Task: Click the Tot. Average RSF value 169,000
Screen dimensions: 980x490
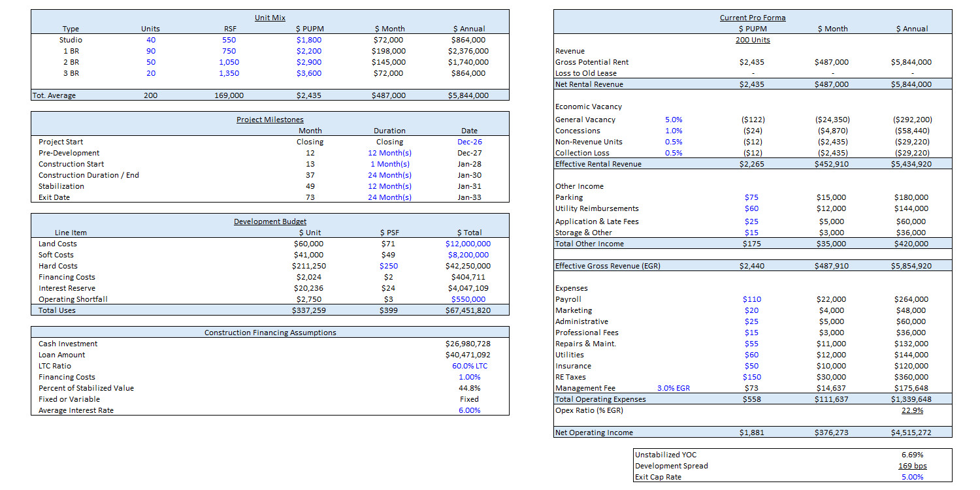Action: [x=229, y=95]
